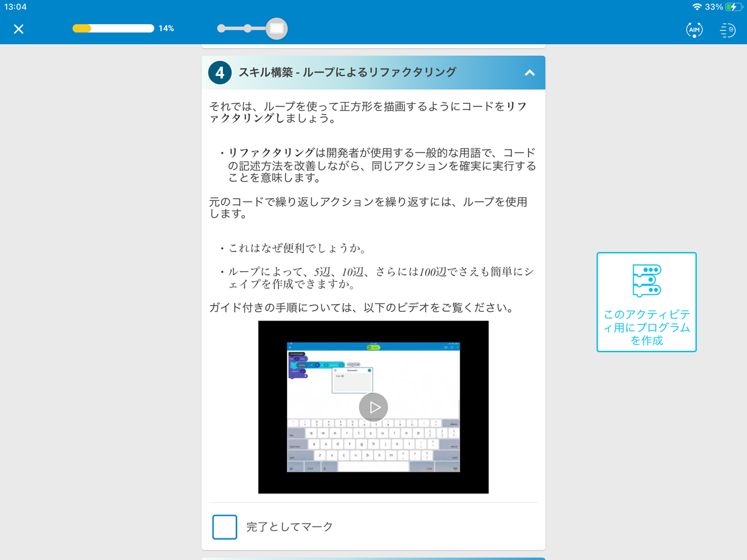Tap the 13:04 clock in the status bar

click(x=16, y=7)
